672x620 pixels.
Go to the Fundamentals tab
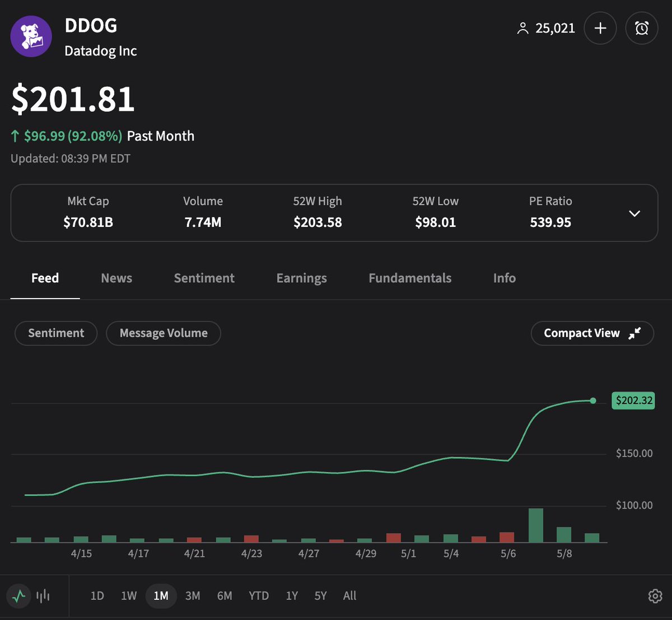pyautogui.click(x=410, y=278)
